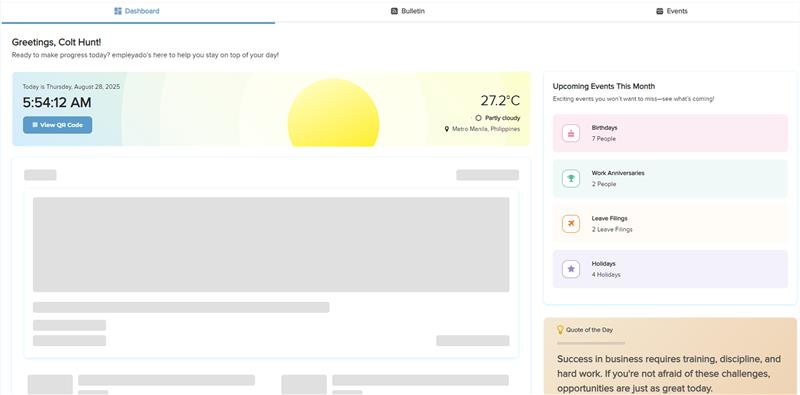This screenshot has width=800, height=395.
Task: Click the Metro Manila, Philippines text
Action: [x=486, y=129]
